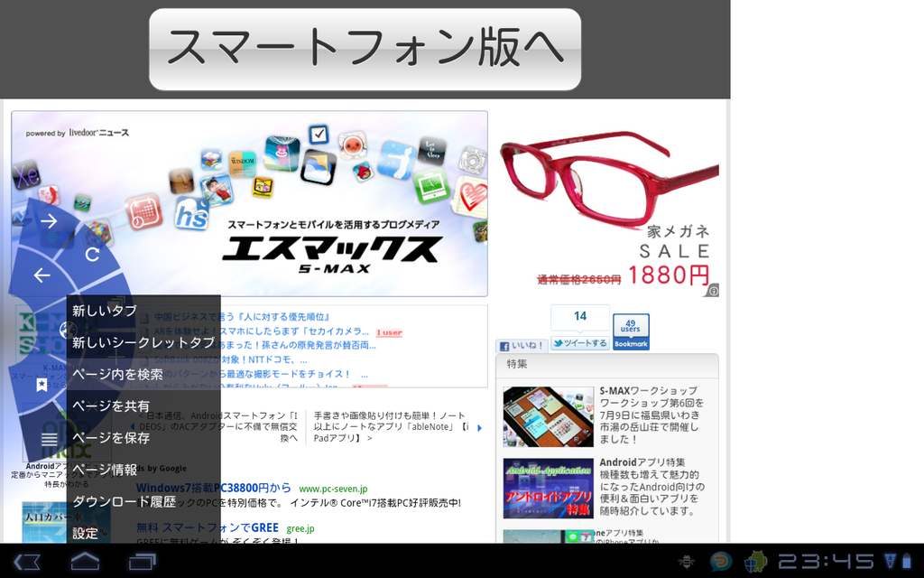Viewport: 924px width, 578px height.
Task: Open the USB debugging bug notification icon
Action: pyautogui.click(x=686, y=562)
